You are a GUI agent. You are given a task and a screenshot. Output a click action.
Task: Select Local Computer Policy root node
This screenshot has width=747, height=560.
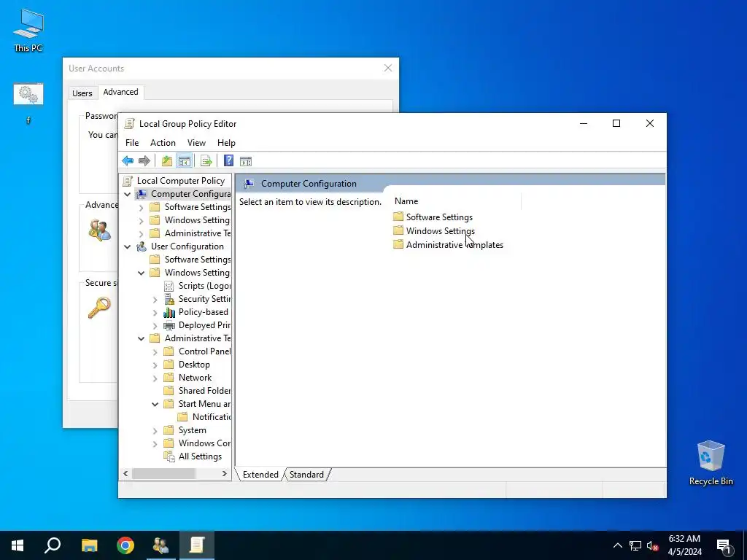click(181, 181)
